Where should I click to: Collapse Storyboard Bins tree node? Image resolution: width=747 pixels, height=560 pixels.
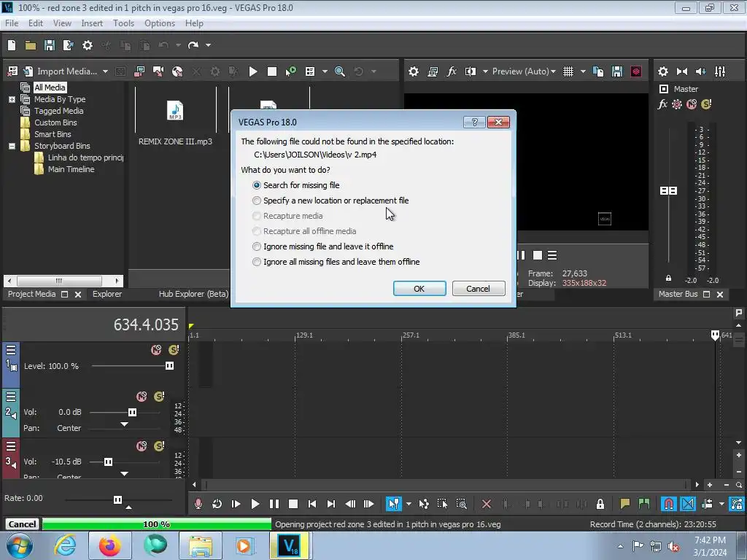pyautogui.click(x=12, y=146)
